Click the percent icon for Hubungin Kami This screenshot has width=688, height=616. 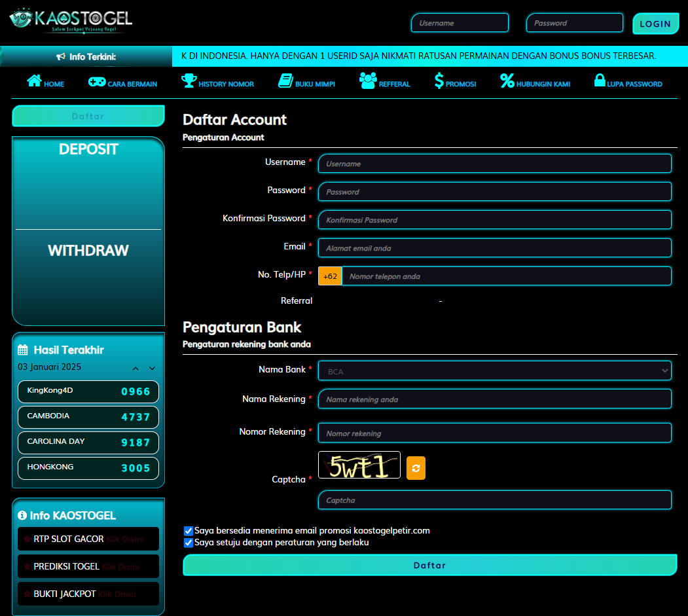507,81
